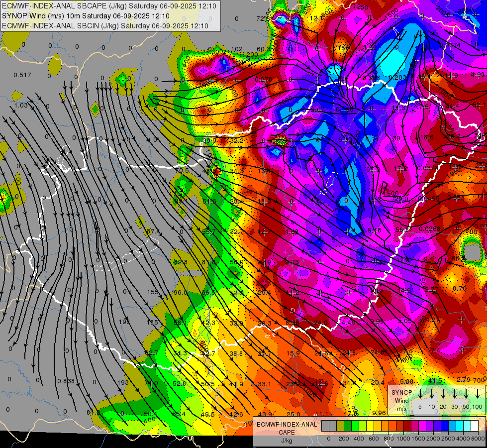Click the 5.88 value on the map
Image resolution: width=487 pixels, height=448 pixels.
click(x=407, y=381)
